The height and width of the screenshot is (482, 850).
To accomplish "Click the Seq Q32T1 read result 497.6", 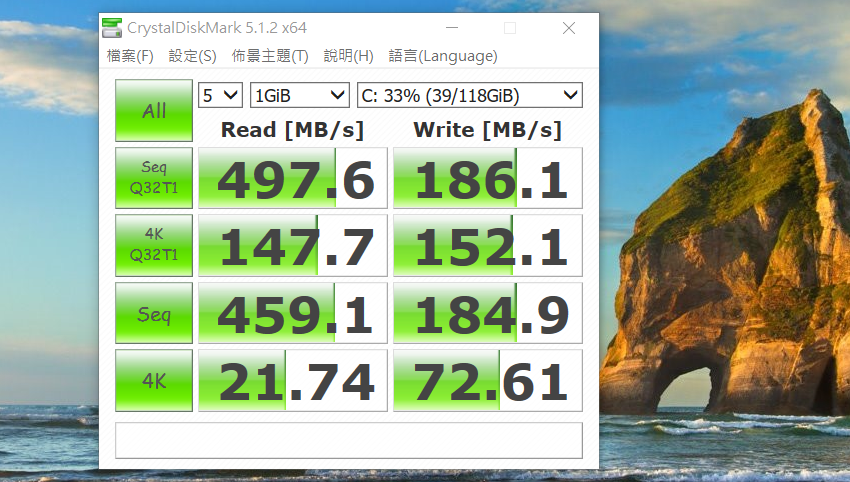I will (293, 178).
